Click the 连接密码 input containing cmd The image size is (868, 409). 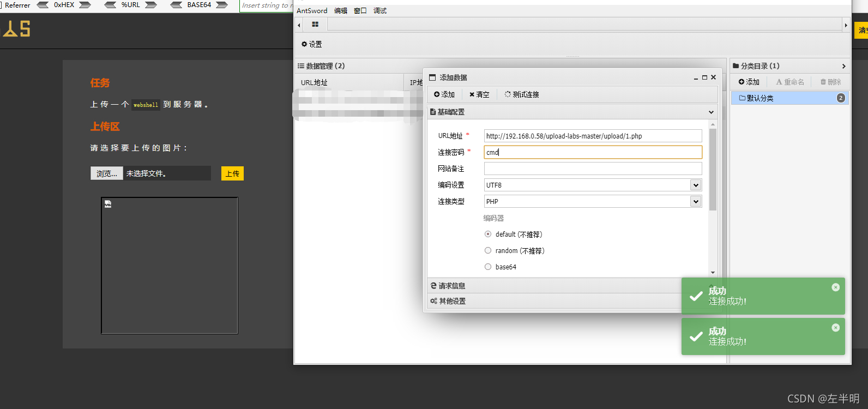593,152
